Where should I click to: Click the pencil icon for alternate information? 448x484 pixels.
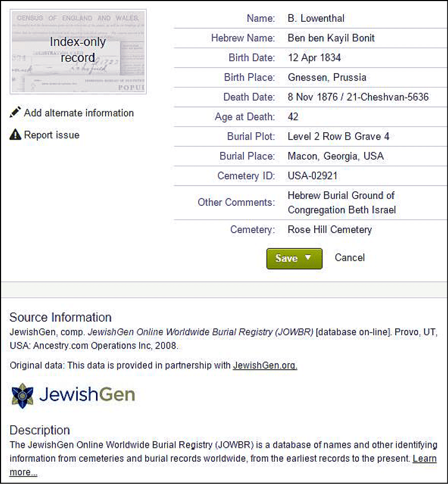tap(15, 113)
